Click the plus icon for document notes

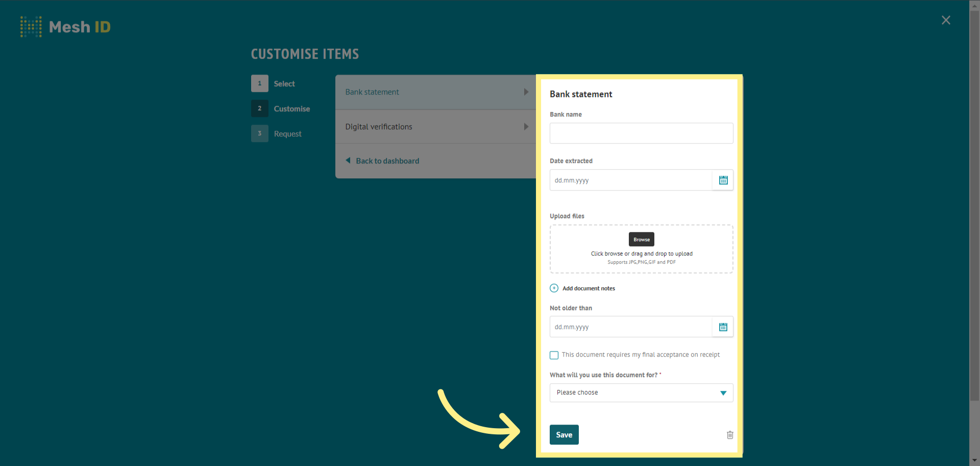(x=554, y=288)
